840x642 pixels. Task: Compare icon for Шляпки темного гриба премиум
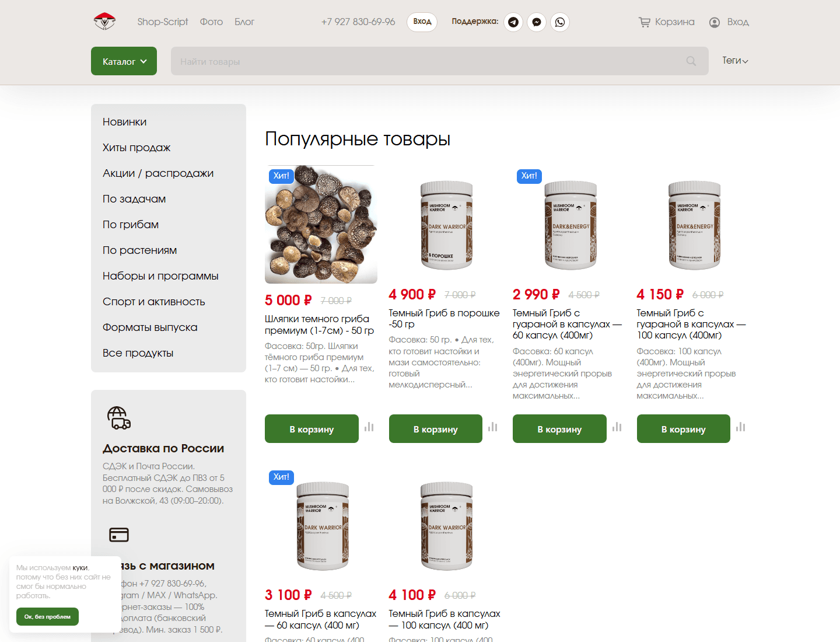point(369,427)
